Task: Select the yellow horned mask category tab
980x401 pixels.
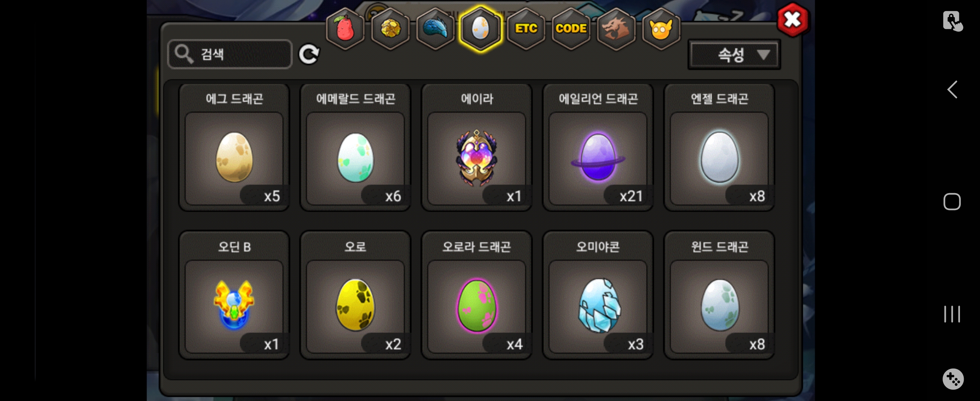Action: (661, 29)
